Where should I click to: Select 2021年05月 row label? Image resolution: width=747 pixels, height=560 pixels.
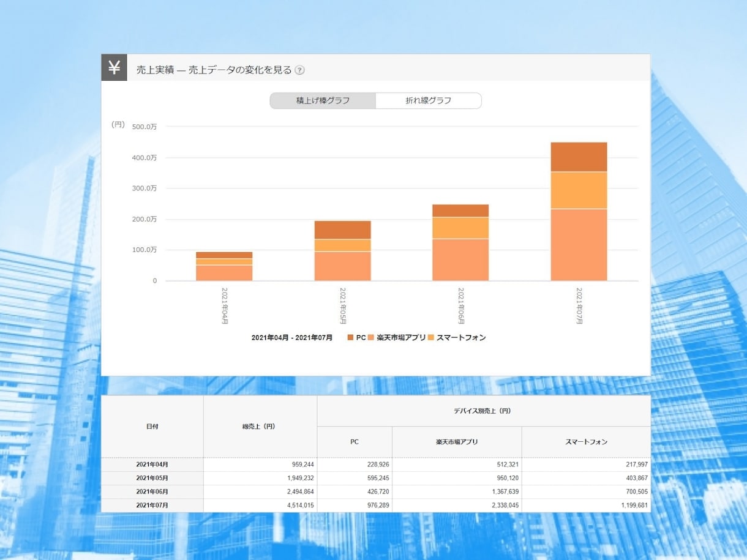coord(152,478)
